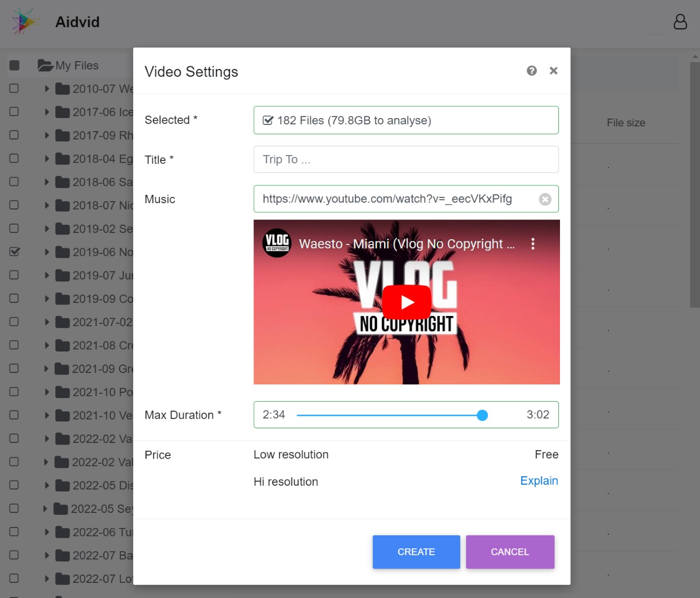Click the Aidvid logo icon

26,21
